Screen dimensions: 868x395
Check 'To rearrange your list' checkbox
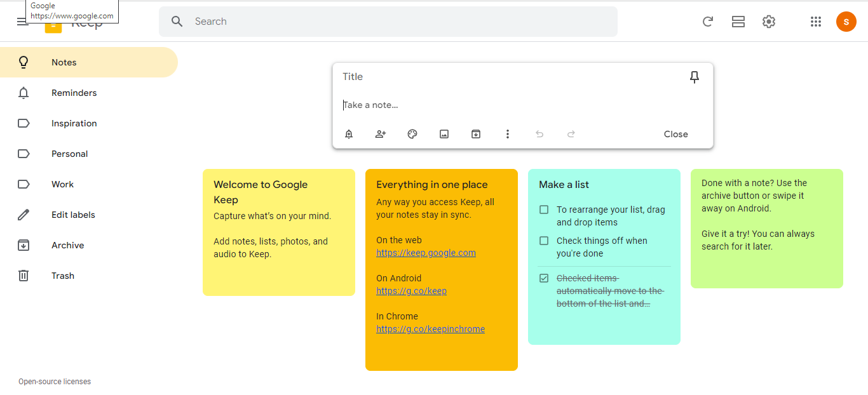coord(544,210)
